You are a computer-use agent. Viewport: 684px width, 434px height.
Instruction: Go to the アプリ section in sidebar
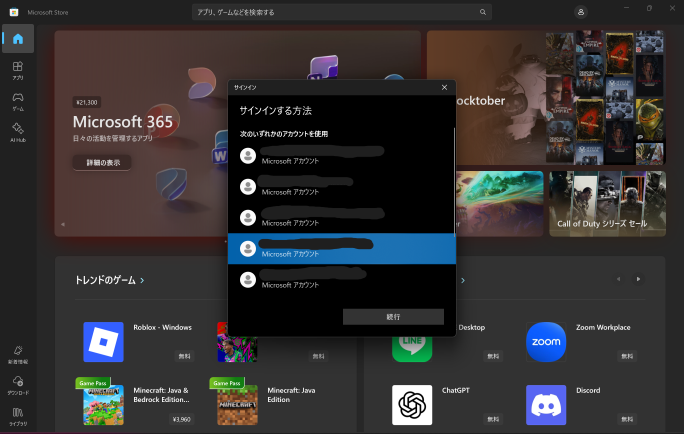click(x=17, y=70)
